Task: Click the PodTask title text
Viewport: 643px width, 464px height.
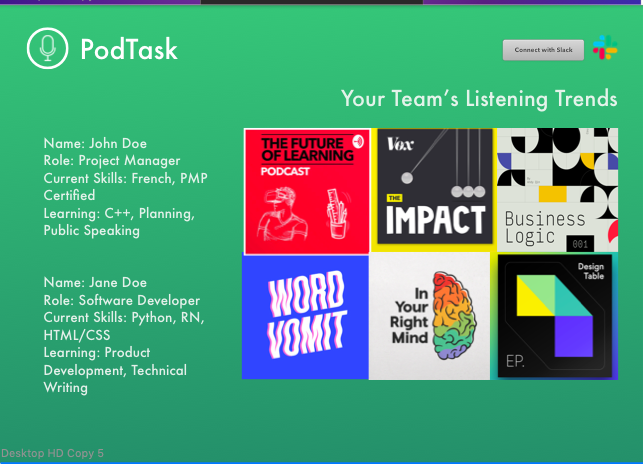Action: 129,49
